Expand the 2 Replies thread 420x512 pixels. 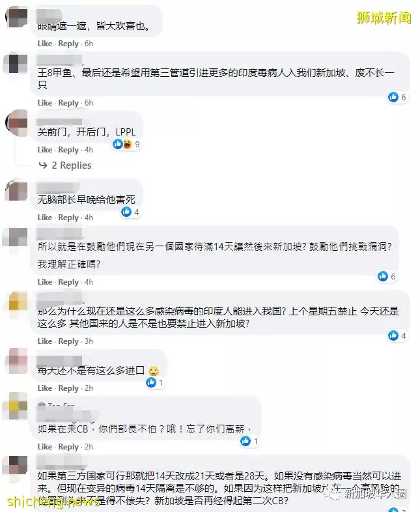(71, 165)
